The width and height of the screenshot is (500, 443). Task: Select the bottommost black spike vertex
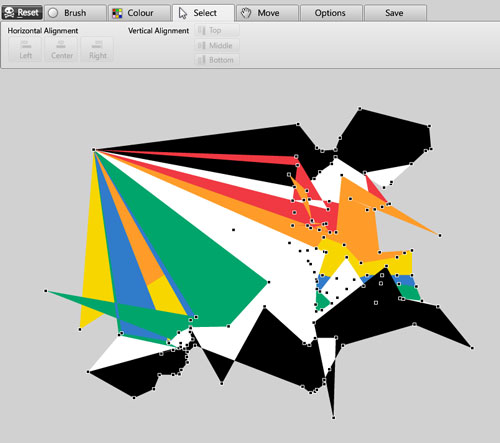[333, 417]
